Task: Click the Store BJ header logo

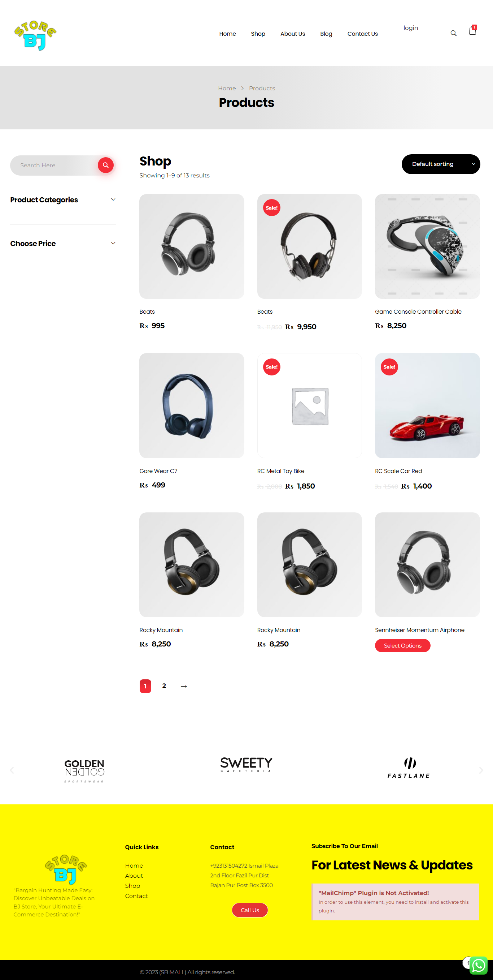Action: [x=35, y=35]
